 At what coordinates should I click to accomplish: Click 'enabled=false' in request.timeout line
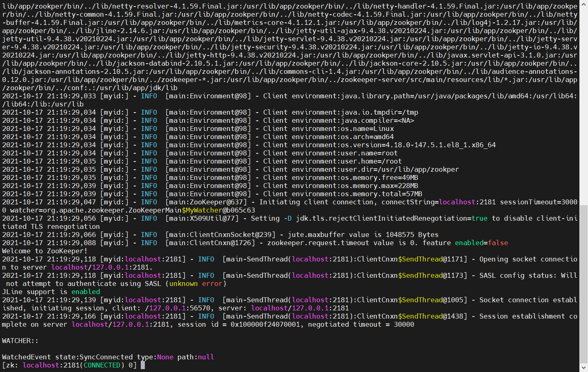coord(481,243)
